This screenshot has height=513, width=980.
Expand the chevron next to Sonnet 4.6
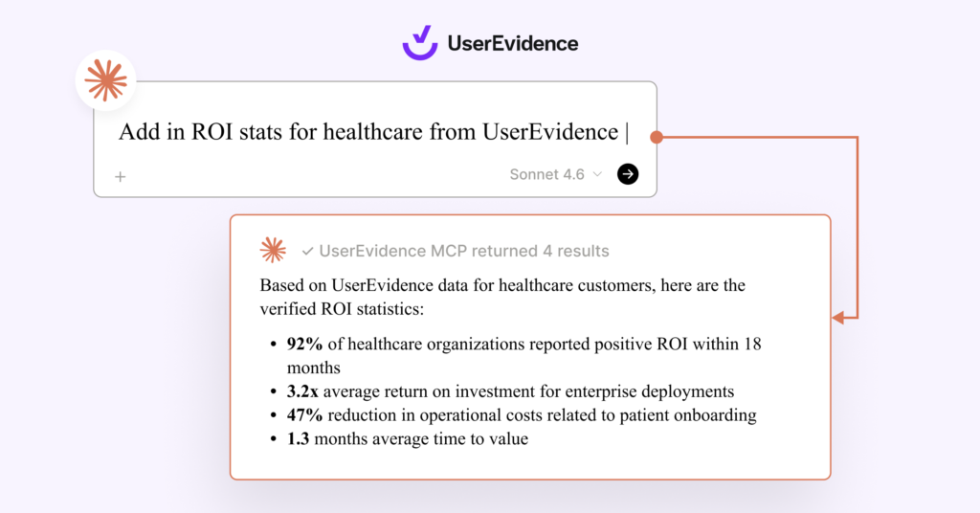[x=598, y=174]
